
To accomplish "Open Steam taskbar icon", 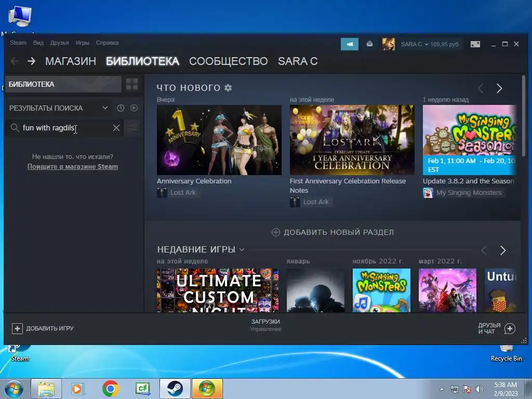I will coord(175,389).
